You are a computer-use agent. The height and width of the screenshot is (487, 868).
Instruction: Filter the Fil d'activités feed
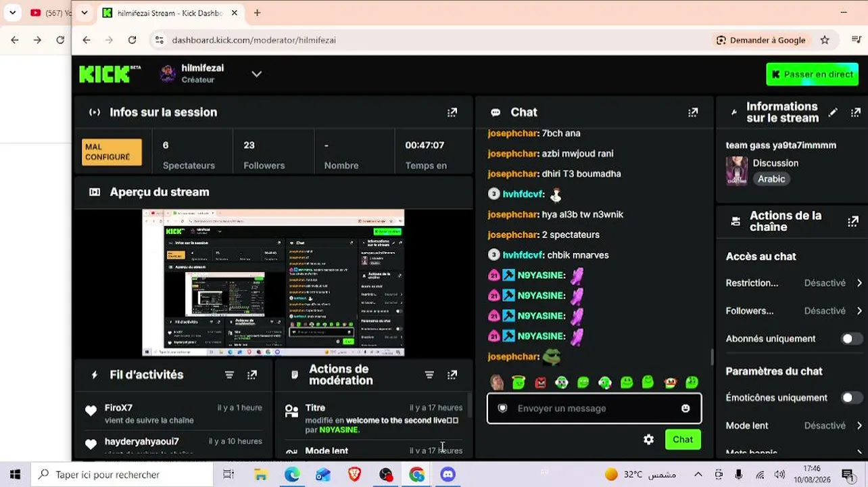(229, 375)
